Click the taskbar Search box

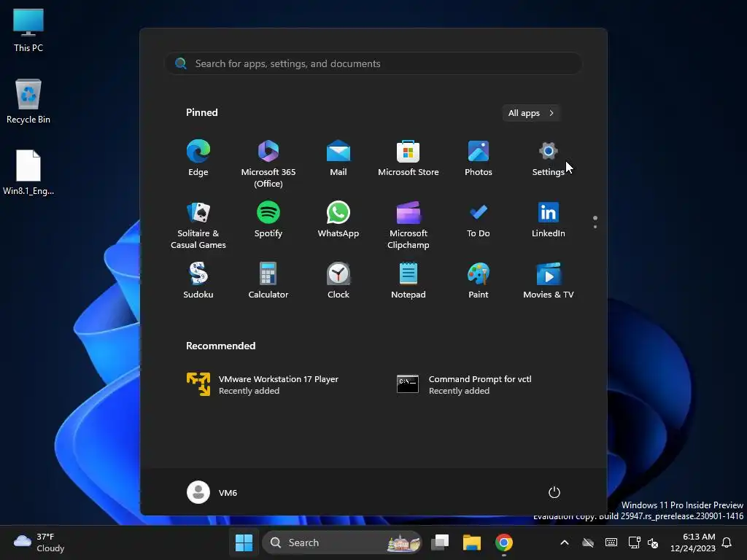pyautogui.click(x=342, y=542)
